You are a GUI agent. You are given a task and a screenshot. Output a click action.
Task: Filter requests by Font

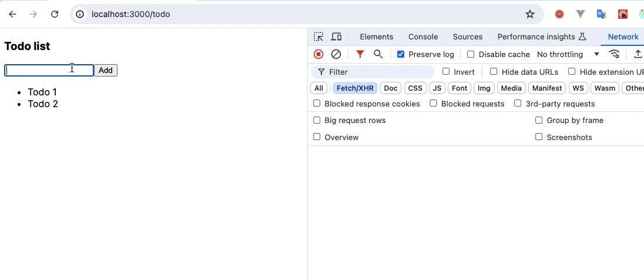tap(459, 88)
